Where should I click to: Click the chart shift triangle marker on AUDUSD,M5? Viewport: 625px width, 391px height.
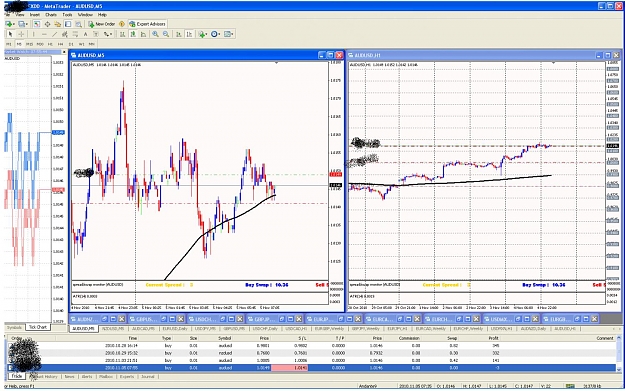coord(276,63)
